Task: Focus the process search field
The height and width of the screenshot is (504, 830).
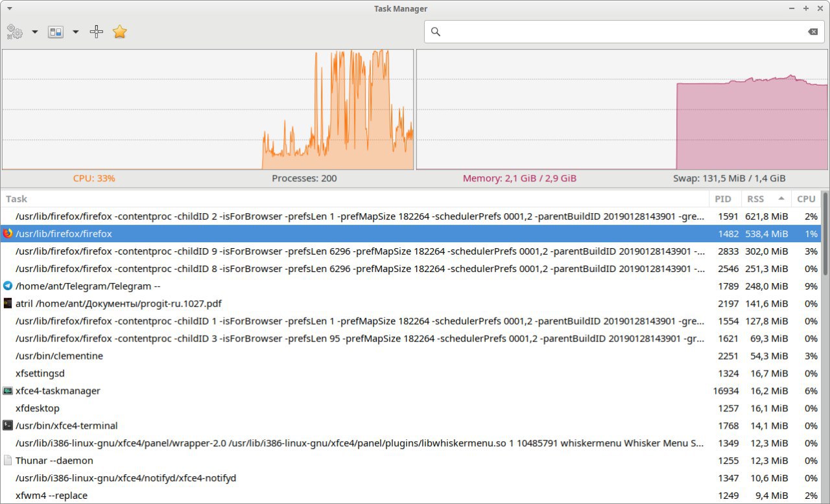Action: [x=624, y=32]
